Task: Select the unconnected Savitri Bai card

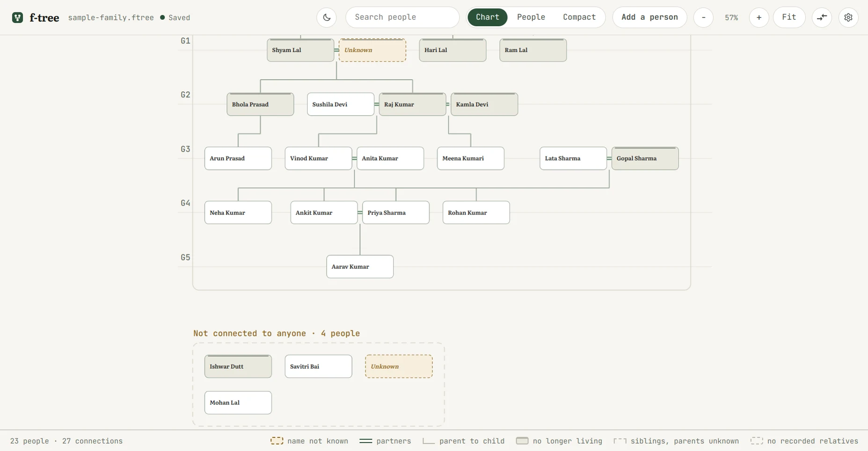Action: (318, 366)
